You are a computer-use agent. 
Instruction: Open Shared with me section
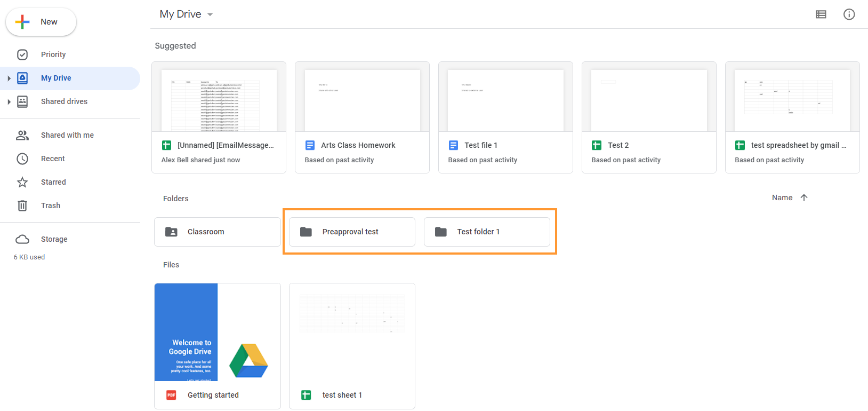click(70, 135)
